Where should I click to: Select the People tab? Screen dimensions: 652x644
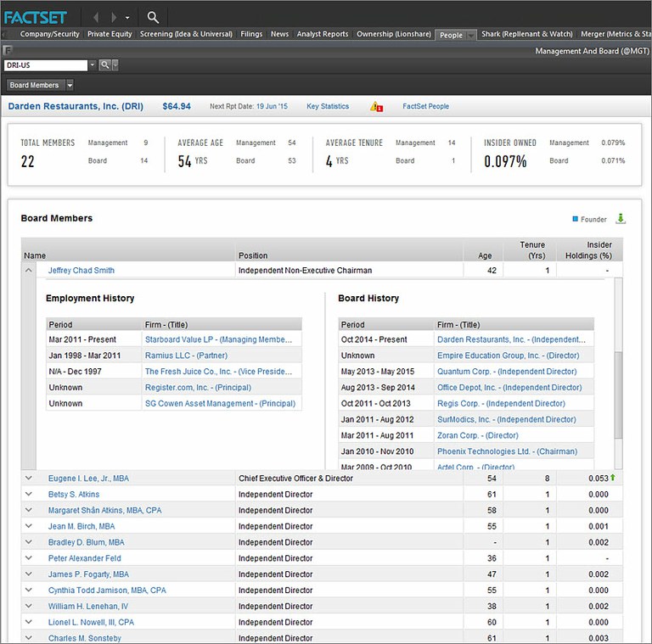tap(451, 36)
